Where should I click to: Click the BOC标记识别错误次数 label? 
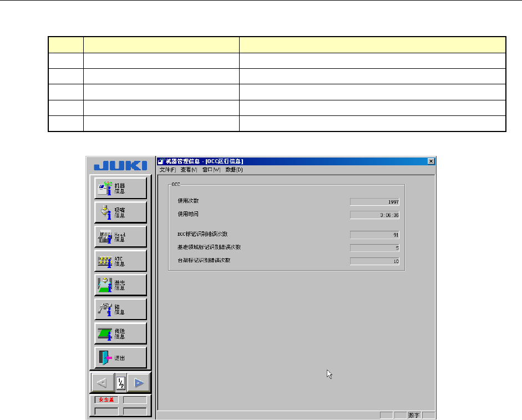(x=202, y=234)
